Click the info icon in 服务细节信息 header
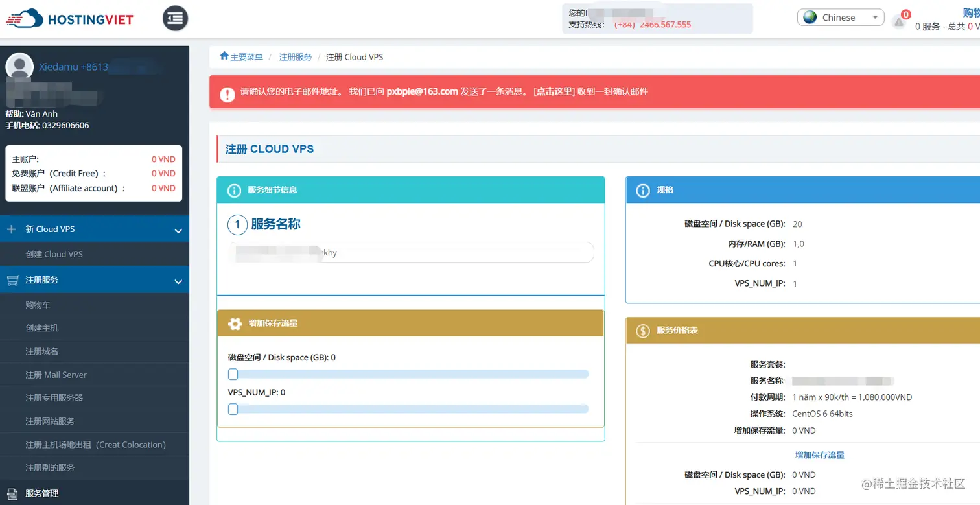980x505 pixels. coord(234,191)
